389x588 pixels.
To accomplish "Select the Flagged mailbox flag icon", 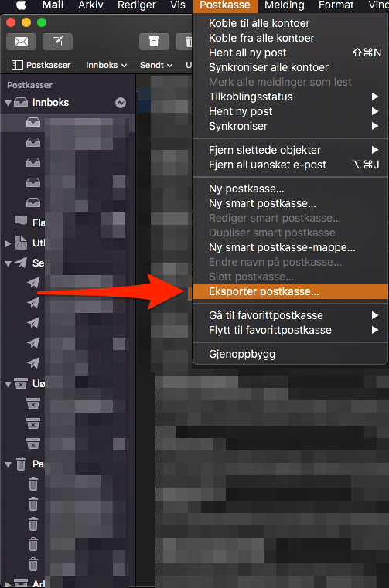I will point(21,223).
